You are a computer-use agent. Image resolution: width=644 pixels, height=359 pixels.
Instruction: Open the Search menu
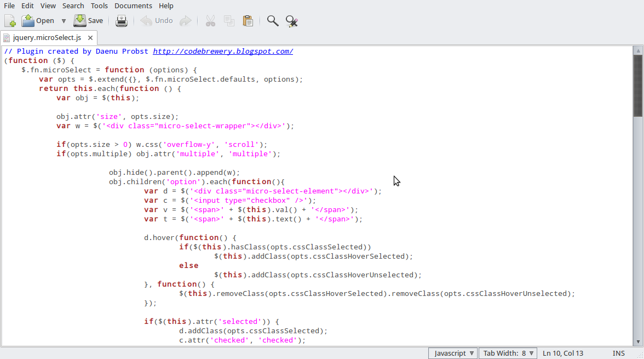tap(73, 6)
